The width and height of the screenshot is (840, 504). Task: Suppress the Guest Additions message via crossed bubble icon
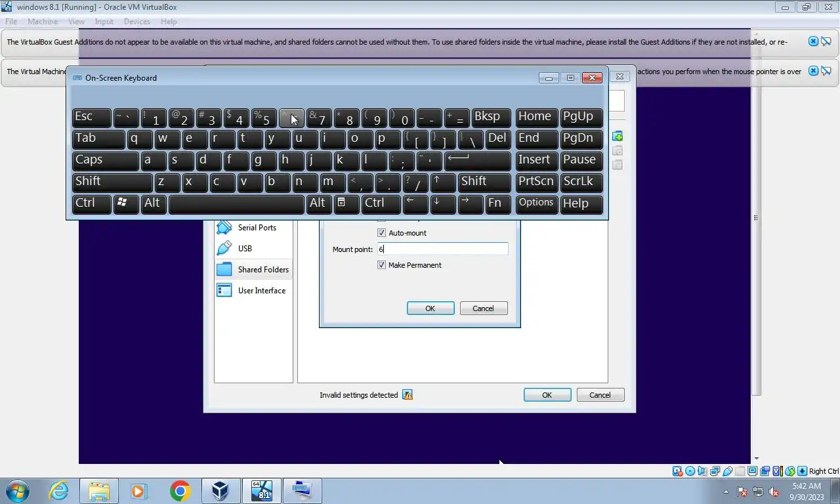(x=826, y=41)
